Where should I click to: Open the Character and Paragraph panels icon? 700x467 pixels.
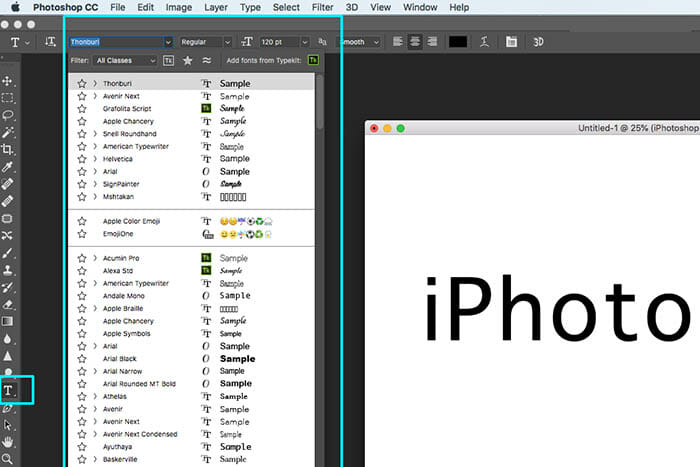pos(511,42)
